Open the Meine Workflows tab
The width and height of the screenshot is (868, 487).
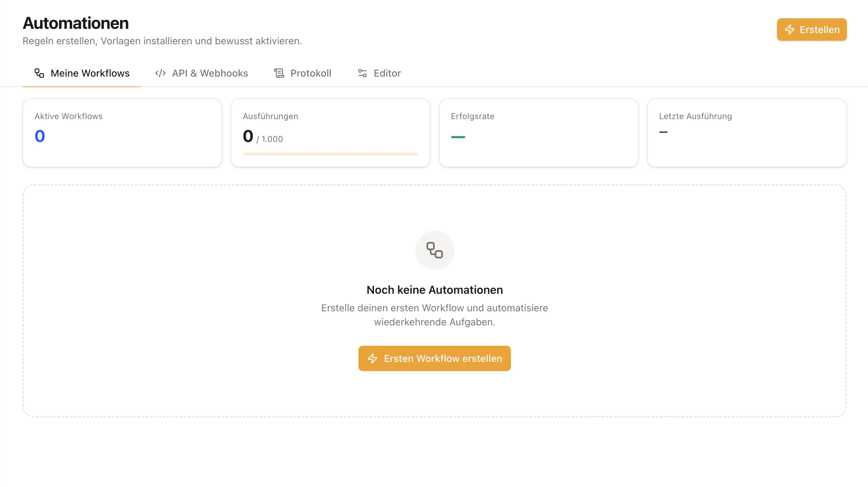click(82, 73)
